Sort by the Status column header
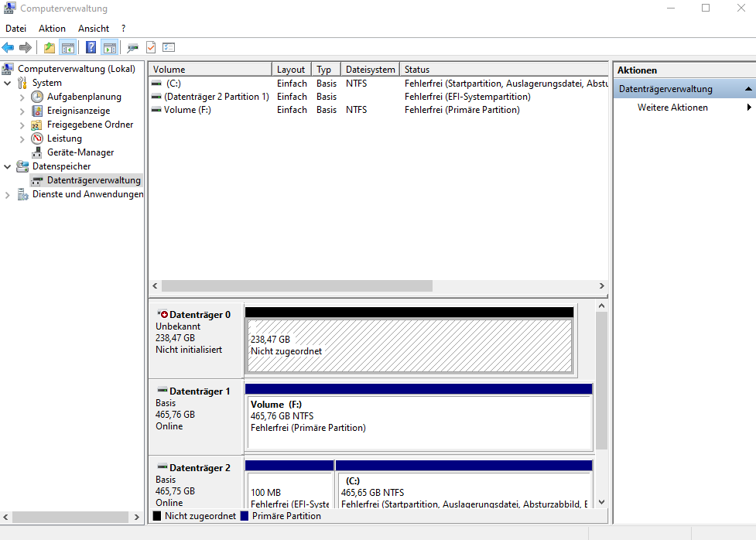 point(504,70)
